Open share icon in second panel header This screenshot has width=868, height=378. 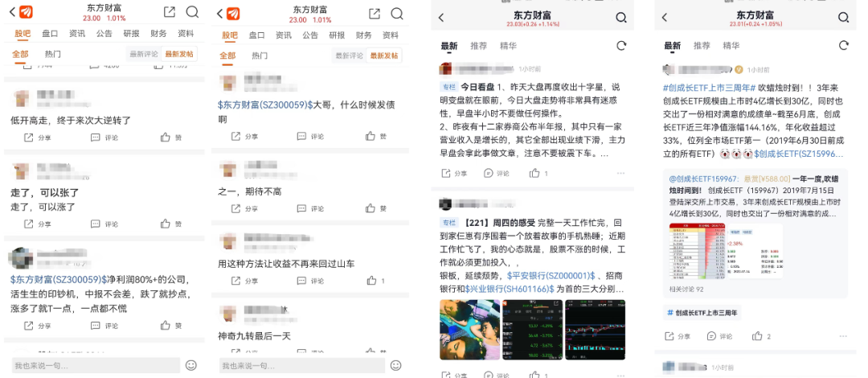click(x=375, y=14)
